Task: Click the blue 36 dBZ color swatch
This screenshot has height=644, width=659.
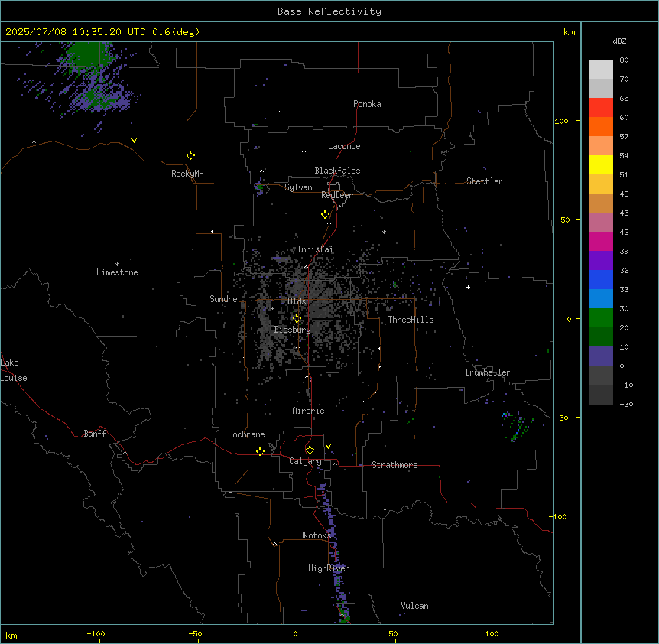Action: pyautogui.click(x=601, y=279)
